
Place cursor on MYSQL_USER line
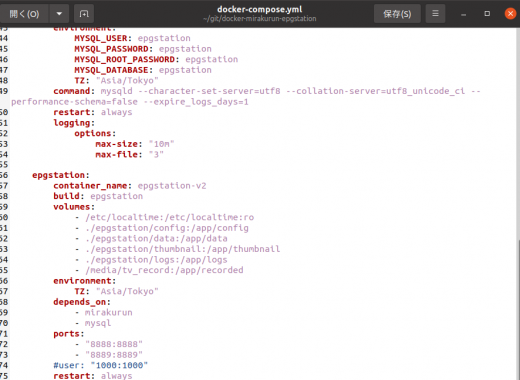132,38
